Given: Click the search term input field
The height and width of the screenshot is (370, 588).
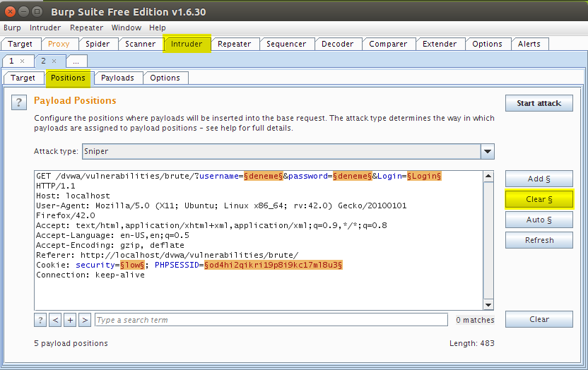Looking at the screenshot, I should [x=271, y=320].
